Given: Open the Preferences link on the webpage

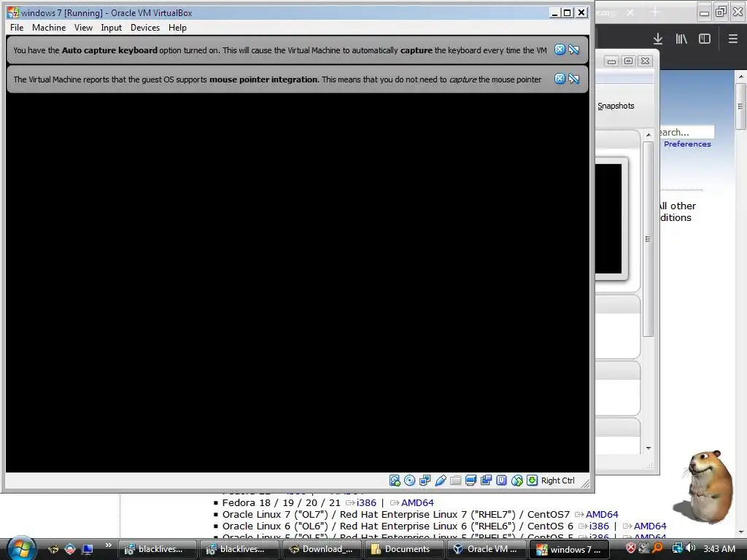Looking at the screenshot, I should coord(687,144).
